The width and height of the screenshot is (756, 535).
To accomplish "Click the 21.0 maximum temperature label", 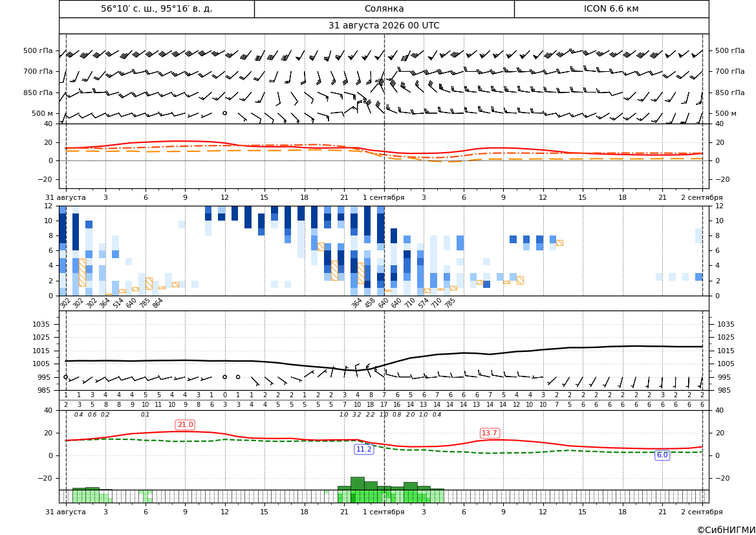I will [x=185, y=424].
